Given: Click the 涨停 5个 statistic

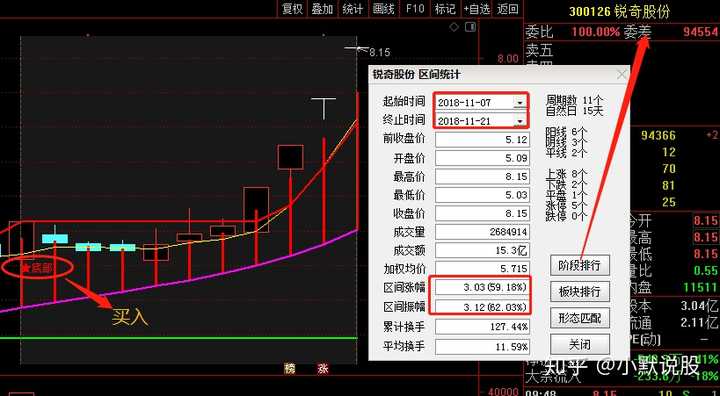Looking at the screenshot, I should point(566,206).
